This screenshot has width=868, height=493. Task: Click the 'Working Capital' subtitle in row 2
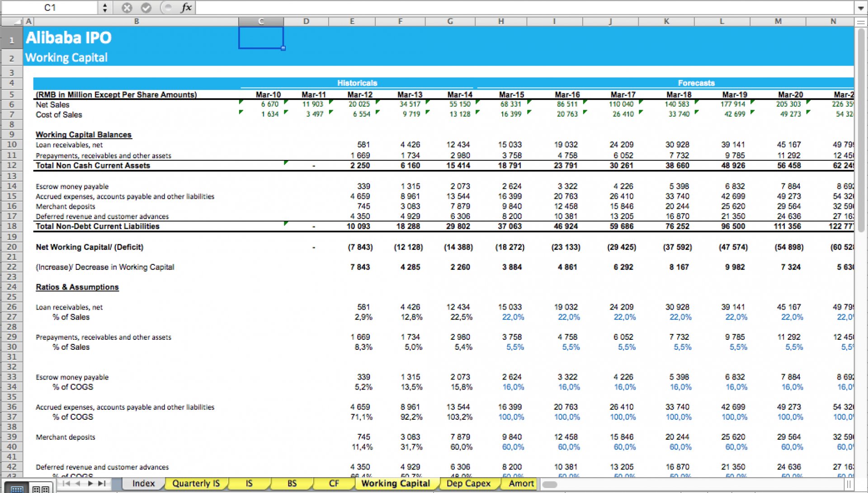[66, 58]
